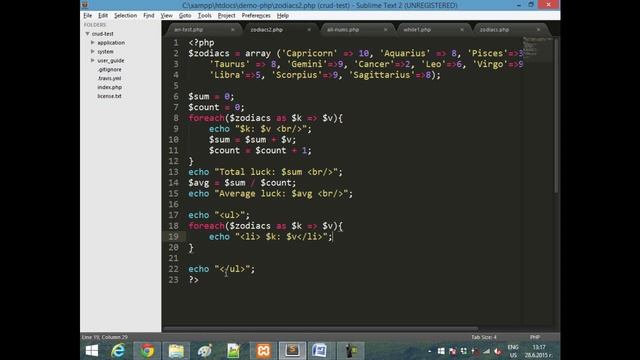The height and width of the screenshot is (360, 640).
Task: Close the zodiacs.php tab
Action: click(x=538, y=30)
